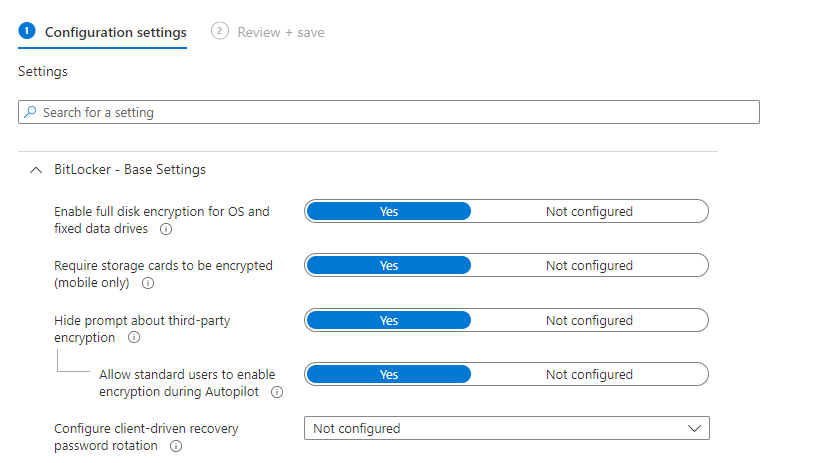The image size is (832, 463).
Task: Select Yes for full disk encryption
Action: pyautogui.click(x=388, y=212)
